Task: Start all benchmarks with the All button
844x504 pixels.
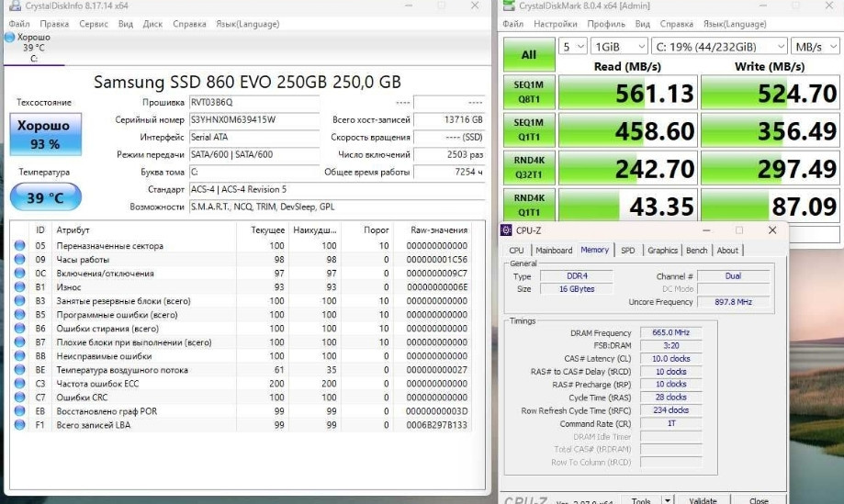Action: pyautogui.click(x=529, y=54)
